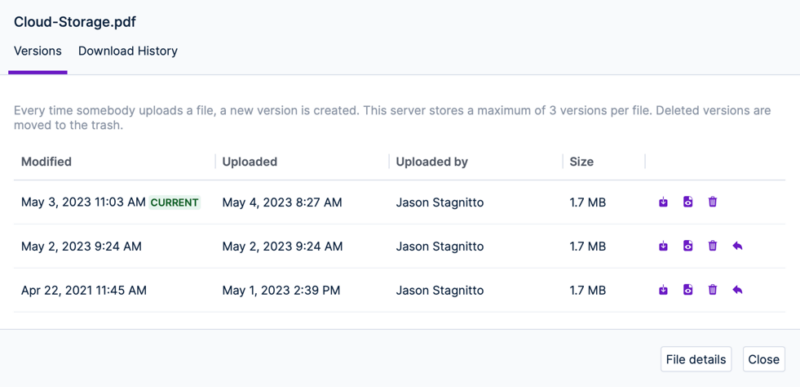Select the May 4, 2023 8:27 AM upload date
800x387 pixels.
(282, 202)
